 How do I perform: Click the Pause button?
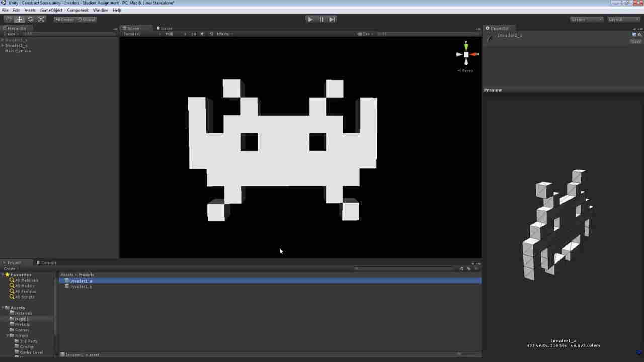(x=321, y=19)
